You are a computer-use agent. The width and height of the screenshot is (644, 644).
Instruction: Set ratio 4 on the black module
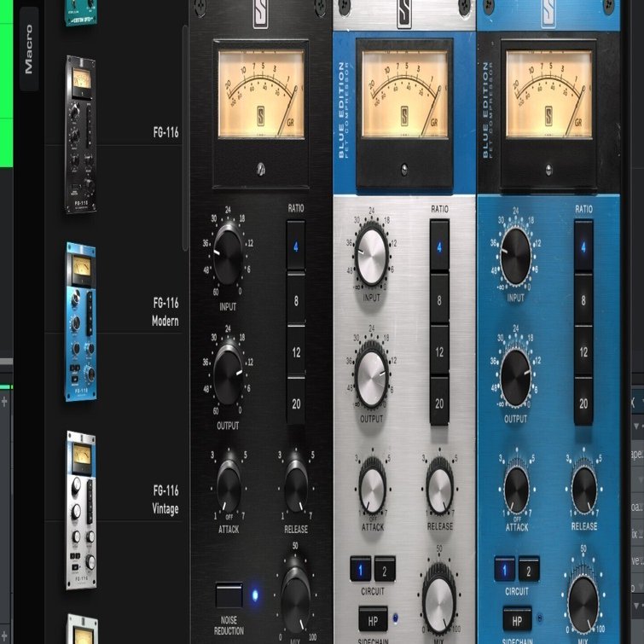296,246
